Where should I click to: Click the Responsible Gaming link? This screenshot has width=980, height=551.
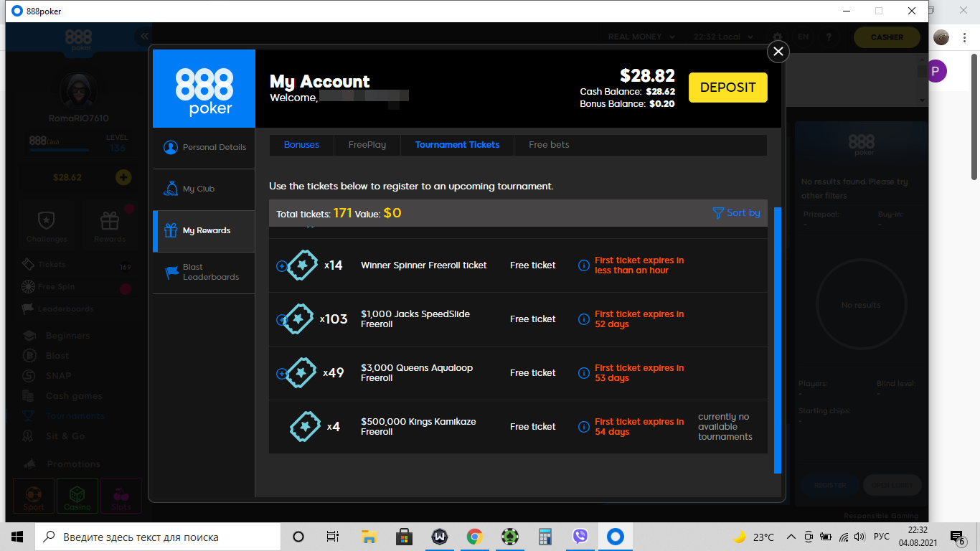pyautogui.click(x=881, y=516)
